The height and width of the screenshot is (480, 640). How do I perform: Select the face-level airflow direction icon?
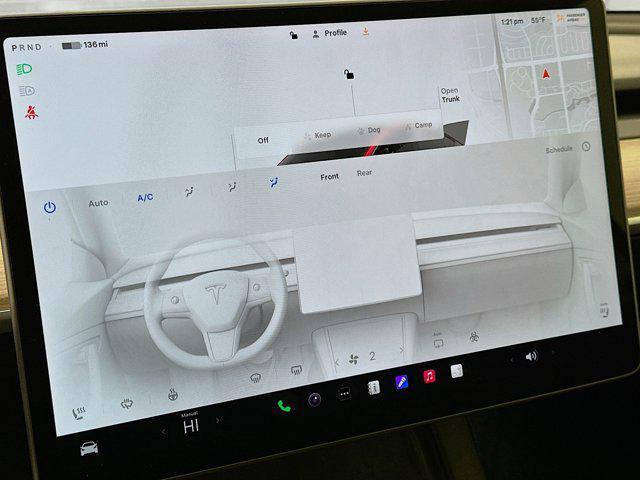tap(233, 187)
